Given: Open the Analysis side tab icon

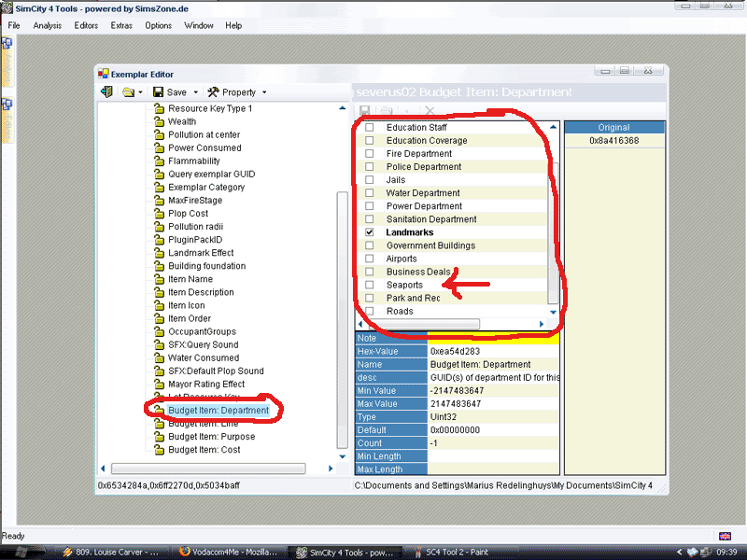Looking at the screenshot, I should tap(7, 44).
